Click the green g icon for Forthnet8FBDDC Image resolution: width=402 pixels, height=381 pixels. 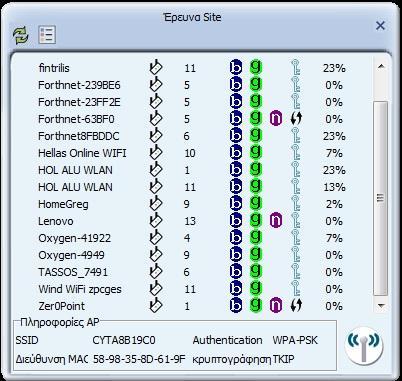pyautogui.click(x=256, y=135)
